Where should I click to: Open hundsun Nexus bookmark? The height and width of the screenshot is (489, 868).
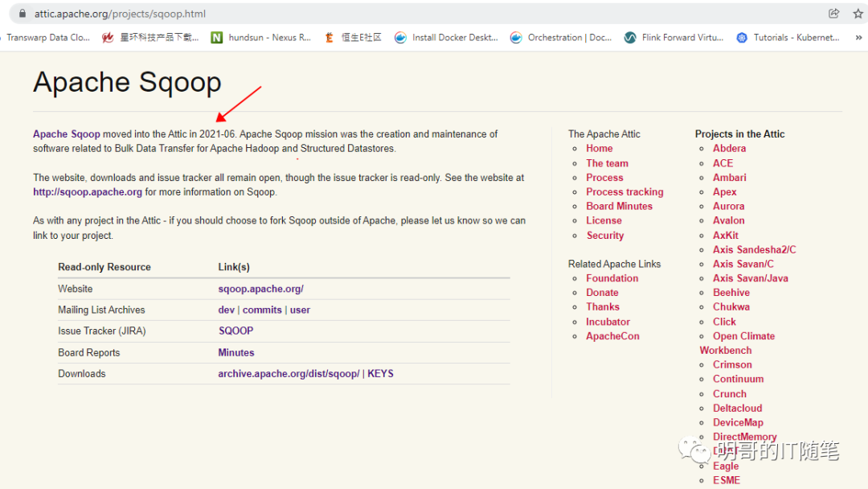(261, 38)
